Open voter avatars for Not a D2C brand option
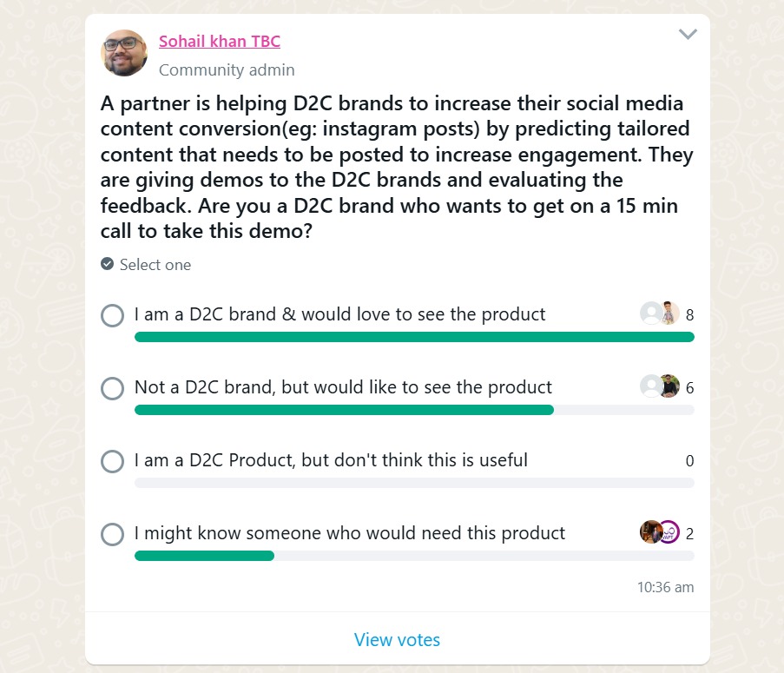Screen dimensions: 784x673 660,386
